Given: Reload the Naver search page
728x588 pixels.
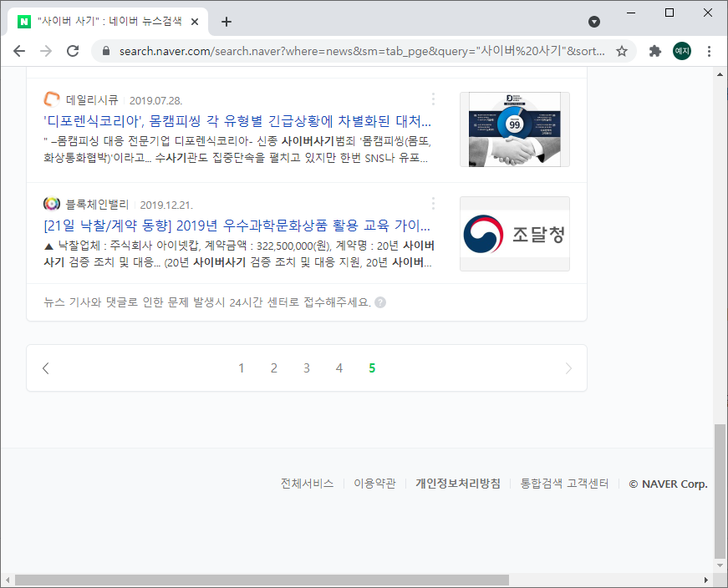Looking at the screenshot, I should [x=73, y=51].
